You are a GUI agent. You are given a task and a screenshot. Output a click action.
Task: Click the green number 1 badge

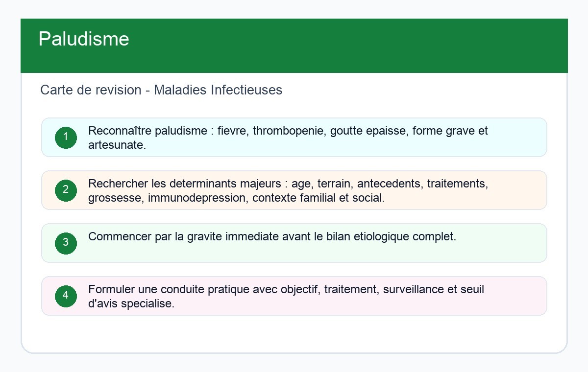(66, 138)
